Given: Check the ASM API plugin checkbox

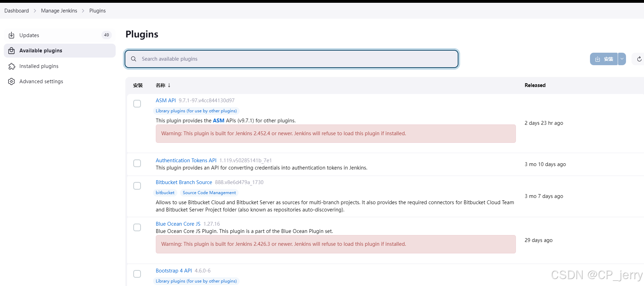Looking at the screenshot, I should point(137,104).
